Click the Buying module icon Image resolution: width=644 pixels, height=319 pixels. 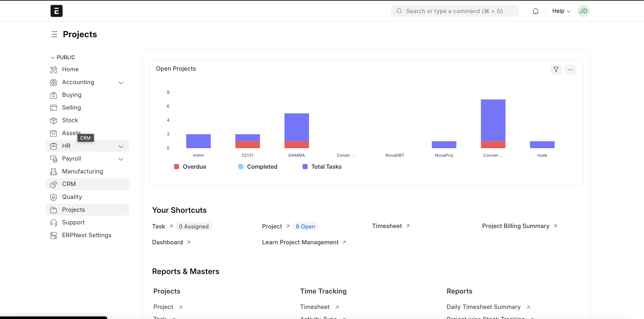pyautogui.click(x=54, y=95)
